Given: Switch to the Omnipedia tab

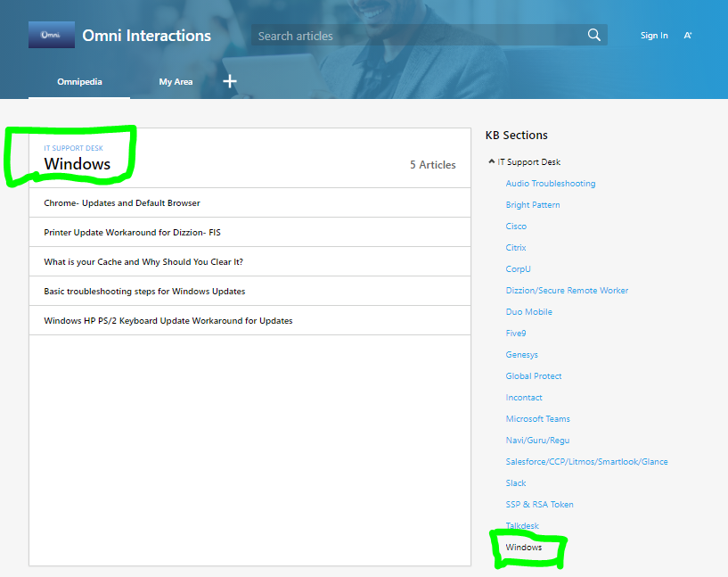Looking at the screenshot, I should 79,82.
